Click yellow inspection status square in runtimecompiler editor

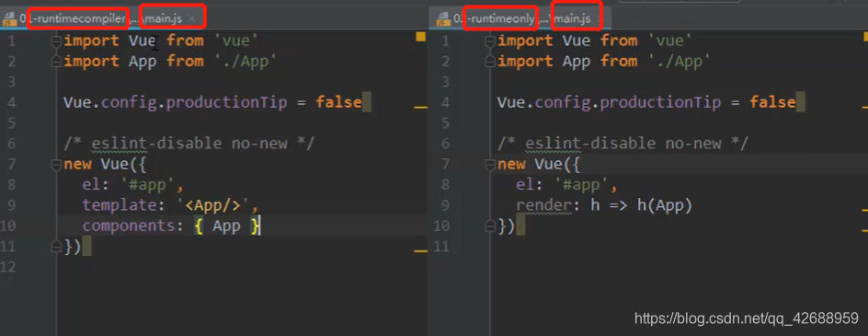click(x=421, y=37)
